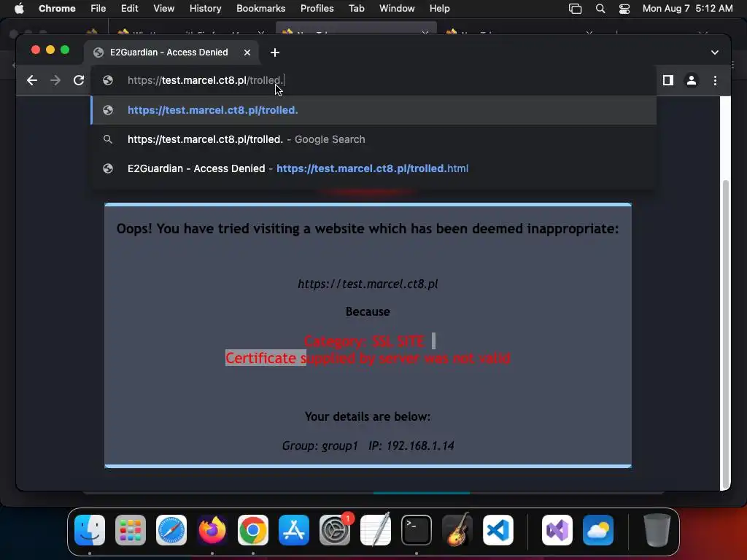The width and height of the screenshot is (747, 560).
Task: Open the Chrome application menu
Action: tap(57, 9)
